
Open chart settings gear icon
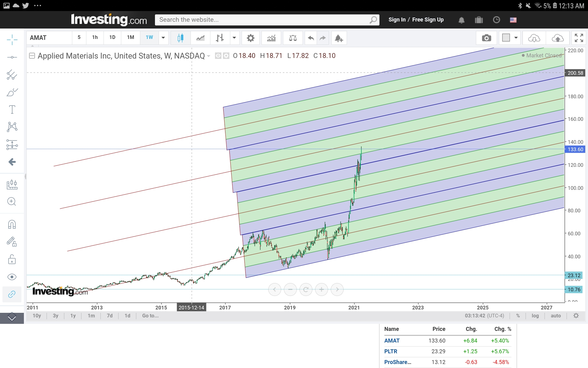tap(251, 38)
